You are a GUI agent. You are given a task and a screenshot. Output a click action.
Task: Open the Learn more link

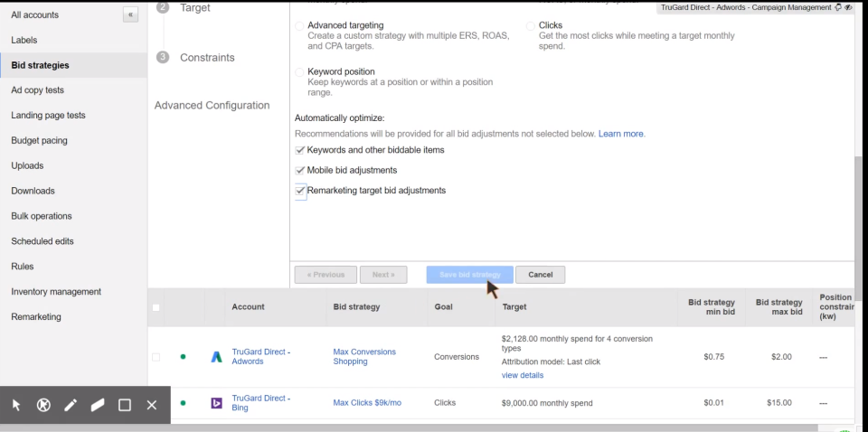(621, 134)
